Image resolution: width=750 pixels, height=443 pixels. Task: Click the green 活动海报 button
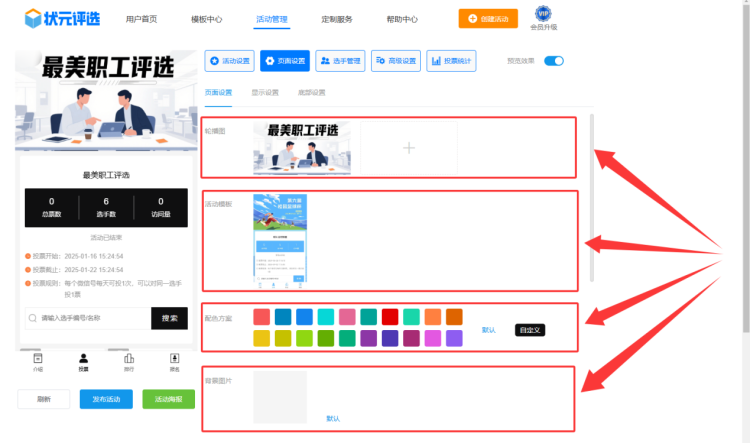coord(169,399)
